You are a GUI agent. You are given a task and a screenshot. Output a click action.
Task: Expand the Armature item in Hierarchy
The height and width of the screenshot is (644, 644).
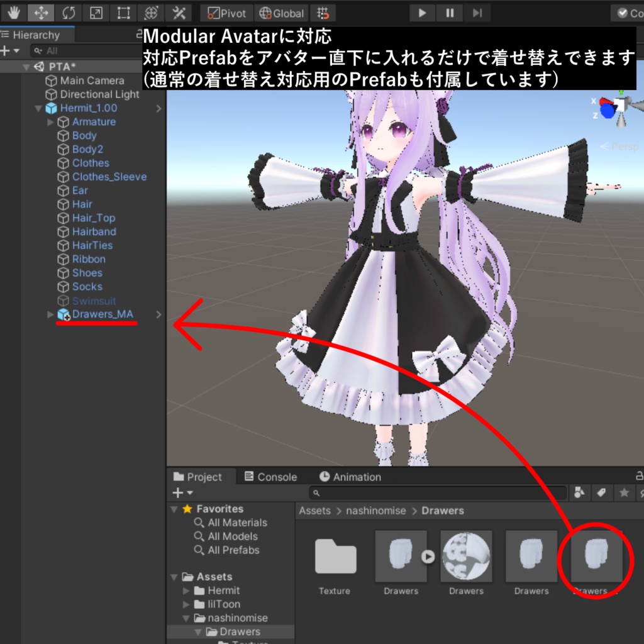pyautogui.click(x=52, y=121)
